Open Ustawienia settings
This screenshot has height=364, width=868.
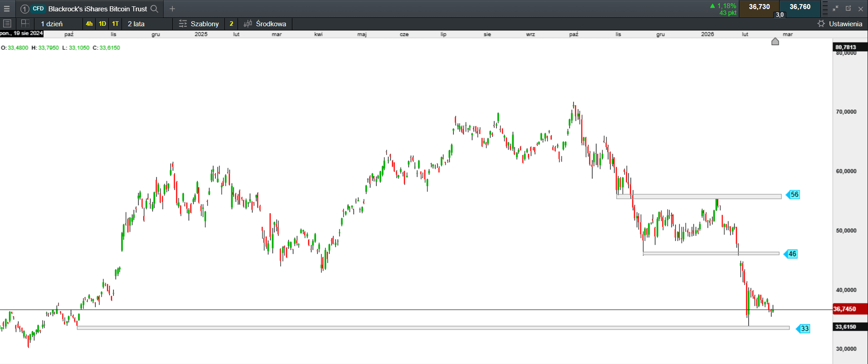[840, 24]
